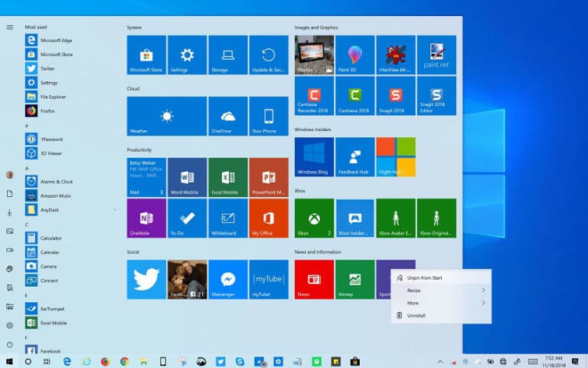Open the Facebook live tile photo
Image resolution: width=588 pixels, height=368 pixels.
[187, 279]
